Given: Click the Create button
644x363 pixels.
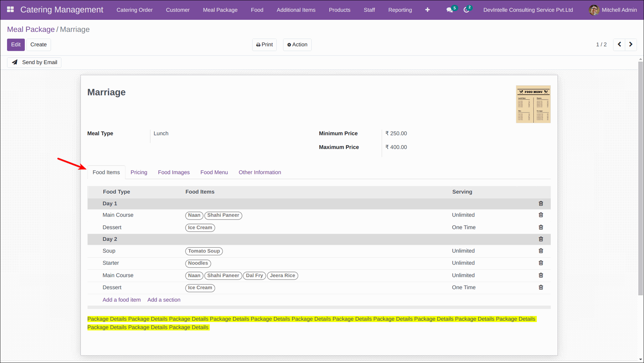Looking at the screenshot, I should pyautogui.click(x=38, y=44).
